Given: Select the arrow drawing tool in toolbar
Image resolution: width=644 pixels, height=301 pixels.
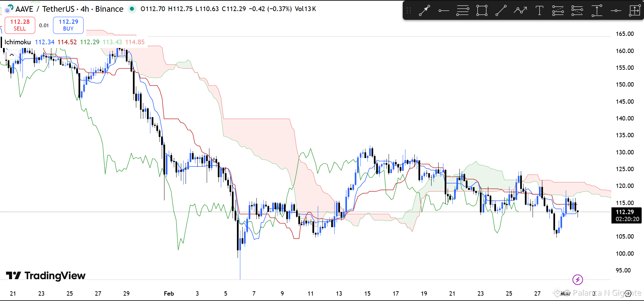Looking at the screenshot, I should pyautogui.click(x=425, y=11).
